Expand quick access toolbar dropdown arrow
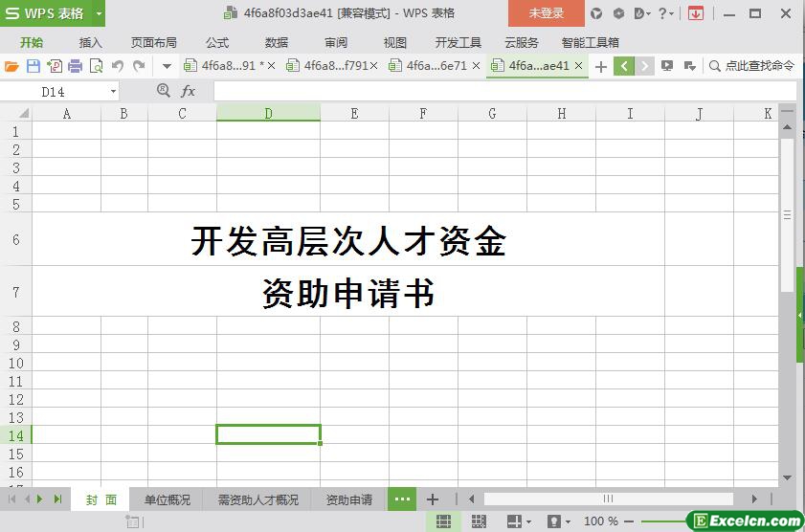Screen dimensions: 805x532 tap(167, 66)
